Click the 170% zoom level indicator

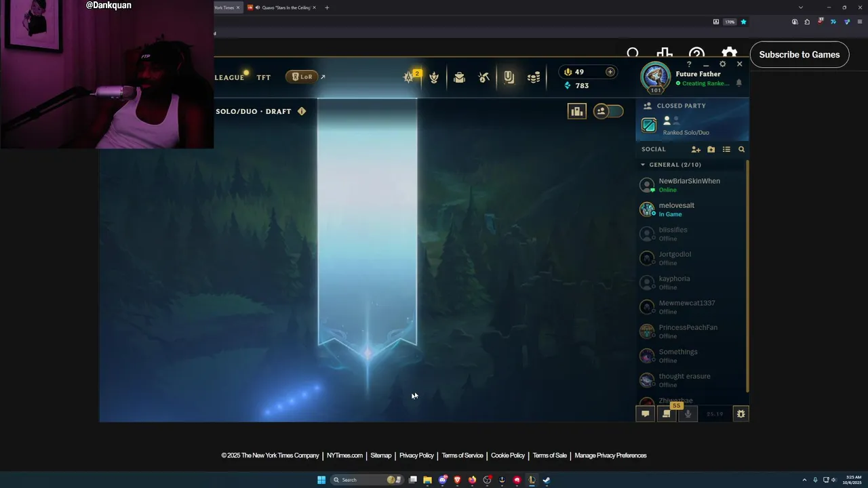730,22
